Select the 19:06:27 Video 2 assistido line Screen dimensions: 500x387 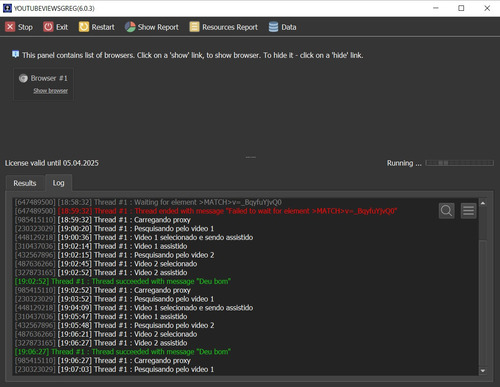pos(101,343)
